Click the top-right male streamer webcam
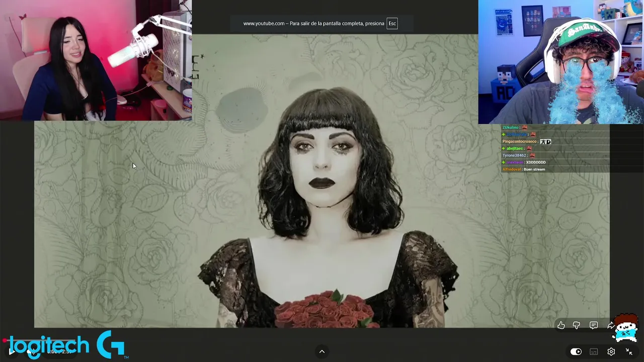Screen dimensions: 644x362 pyautogui.click(x=561, y=62)
